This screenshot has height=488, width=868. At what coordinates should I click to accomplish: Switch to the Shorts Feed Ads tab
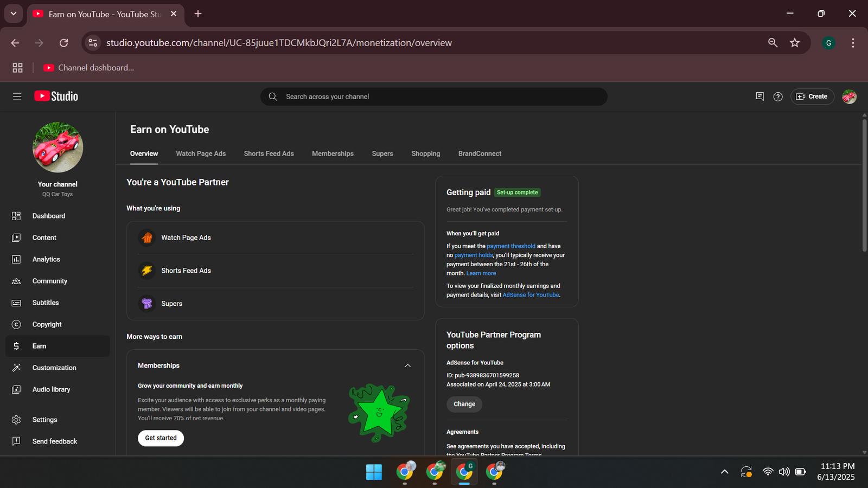click(269, 154)
